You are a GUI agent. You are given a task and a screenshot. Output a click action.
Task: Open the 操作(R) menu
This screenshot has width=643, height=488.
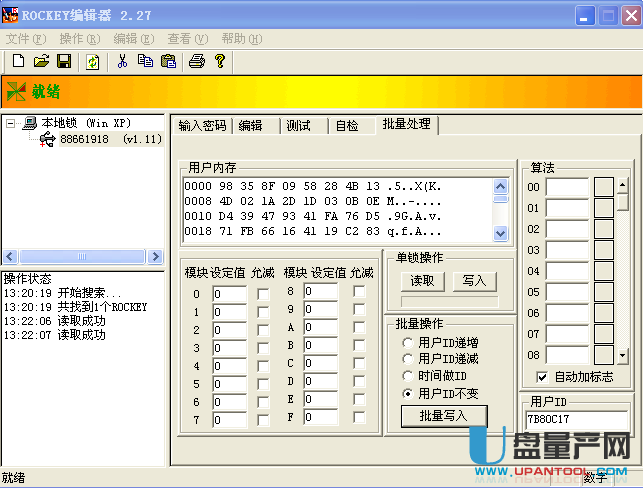(80, 39)
